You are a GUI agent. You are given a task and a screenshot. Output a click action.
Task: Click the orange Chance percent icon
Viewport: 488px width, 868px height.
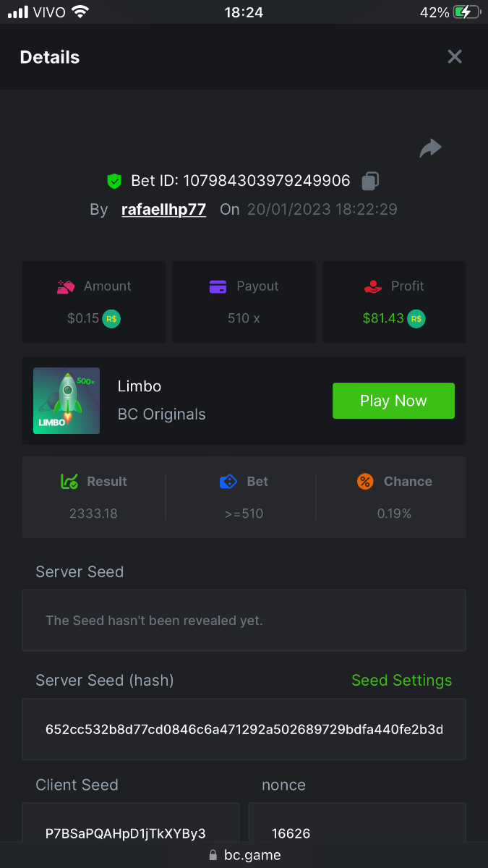(x=365, y=482)
